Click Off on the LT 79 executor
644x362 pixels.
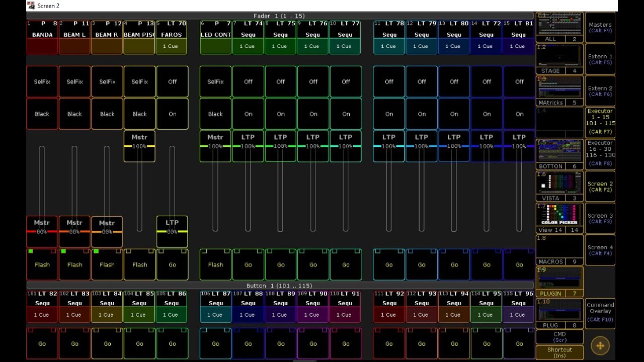click(x=422, y=81)
